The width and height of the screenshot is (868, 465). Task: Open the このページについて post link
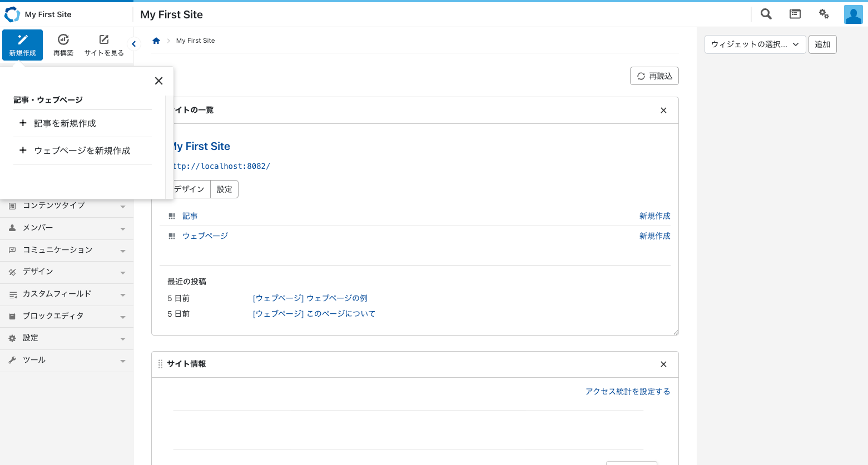click(x=314, y=314)
